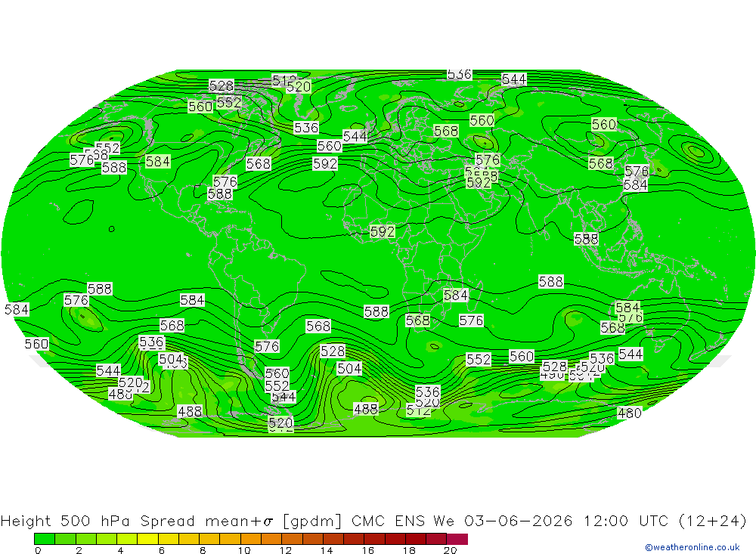Image resolution: width=756 pixels, height=554 pixels.
Task: Select the "568" label over central Europe
Action: click(x=446, y=132)
